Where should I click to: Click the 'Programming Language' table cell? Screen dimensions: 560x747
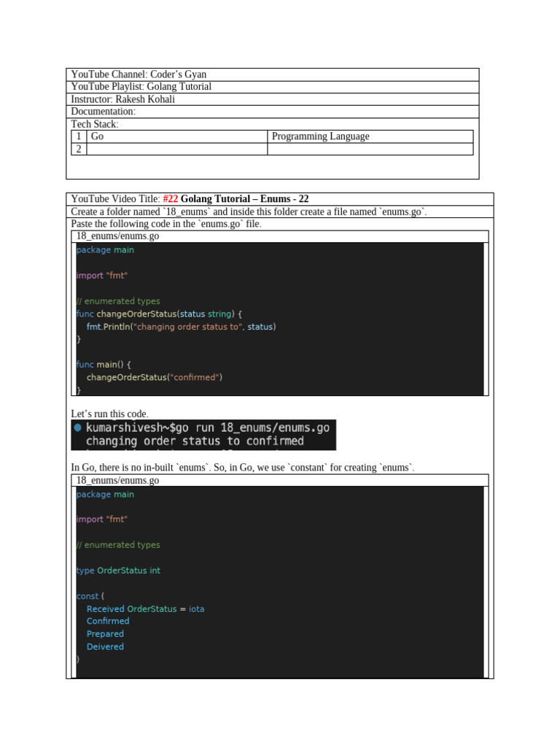tap(370, 136)
